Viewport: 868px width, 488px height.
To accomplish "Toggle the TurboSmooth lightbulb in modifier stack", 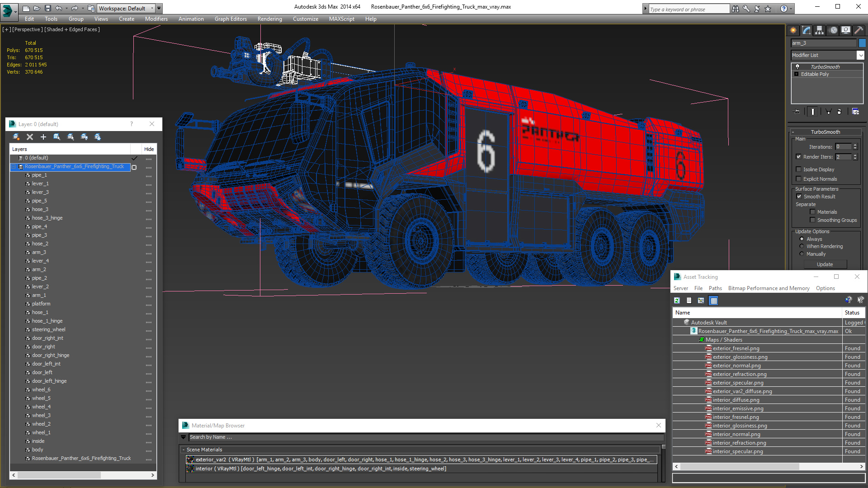I will point(797,66).
